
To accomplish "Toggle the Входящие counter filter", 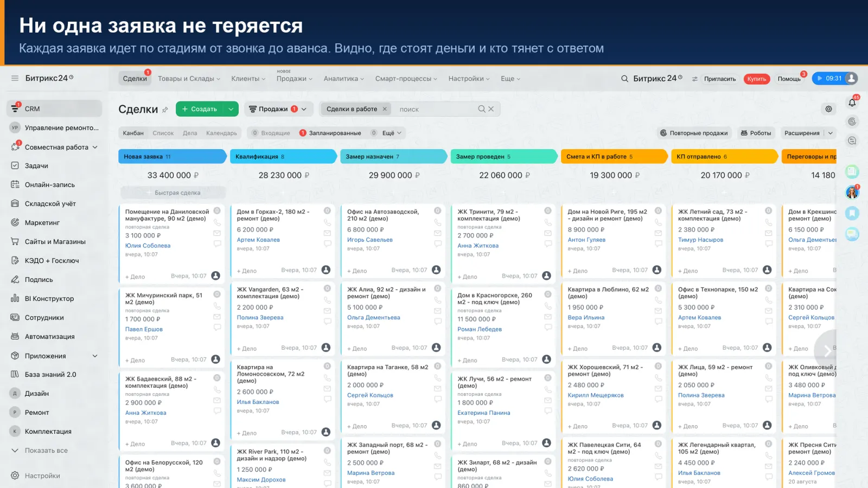I will (271, 133).
